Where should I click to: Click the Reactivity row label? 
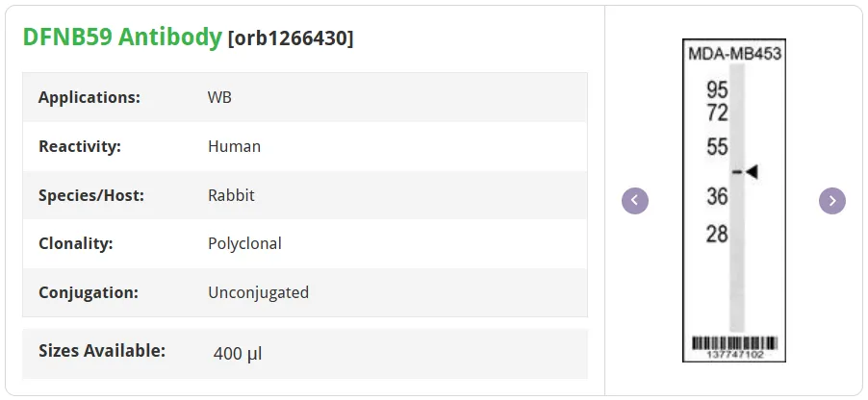pos(80,146)
